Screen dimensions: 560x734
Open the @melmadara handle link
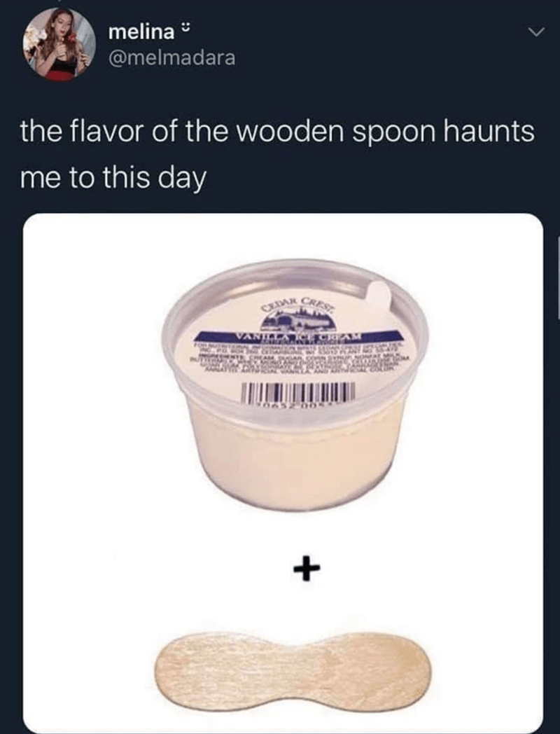tap(171, 57)
